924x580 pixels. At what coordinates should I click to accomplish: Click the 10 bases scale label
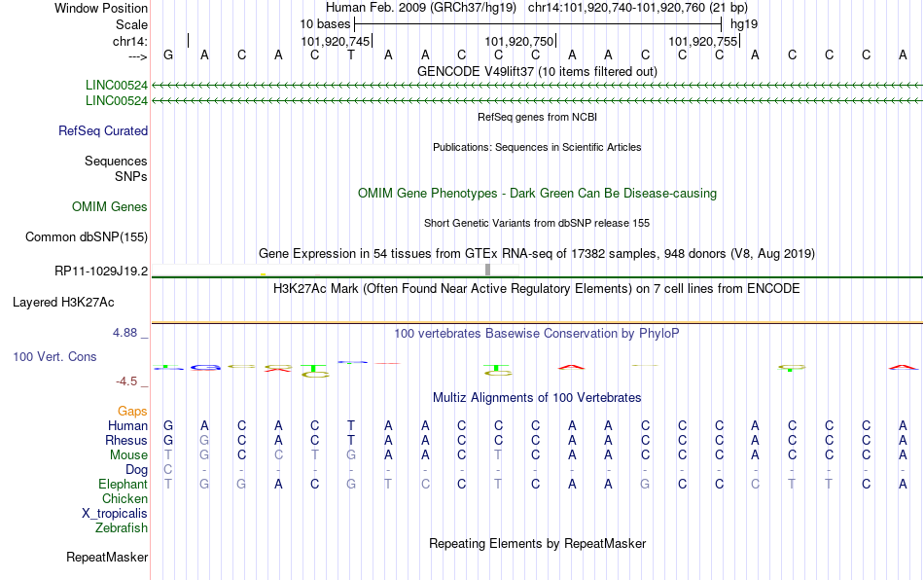click(325, 24)
